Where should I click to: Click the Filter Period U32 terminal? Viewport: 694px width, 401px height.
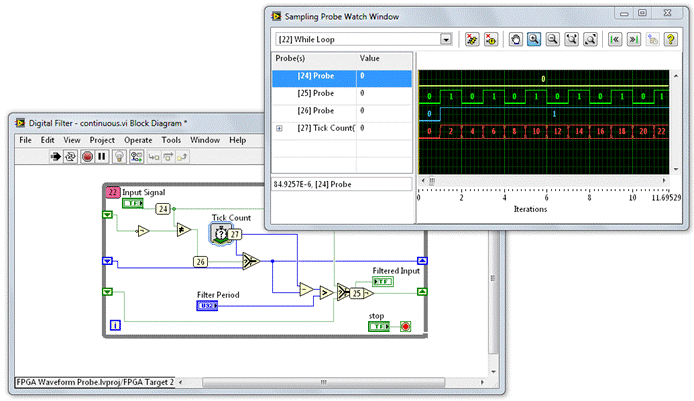[x=207, y=305]
